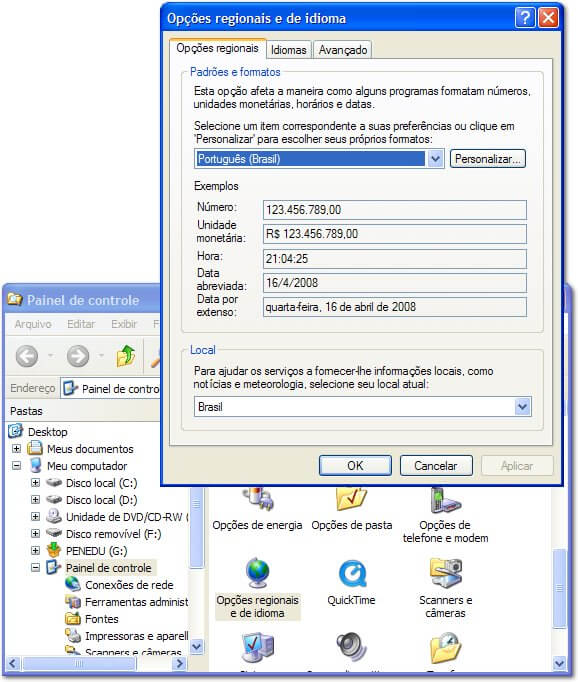
Task: Click Ferramentas administrativas icon in tree
Action: pos(73,602)
